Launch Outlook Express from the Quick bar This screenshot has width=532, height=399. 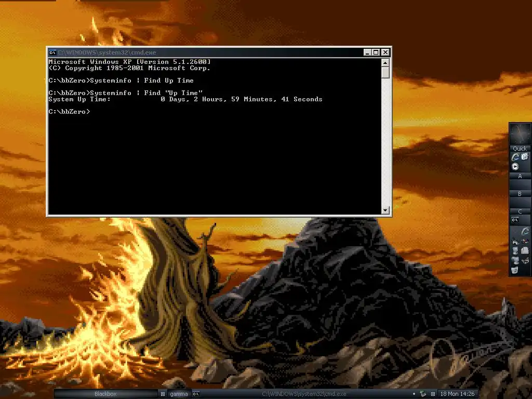pyautogui.click(x=525, y=157)
